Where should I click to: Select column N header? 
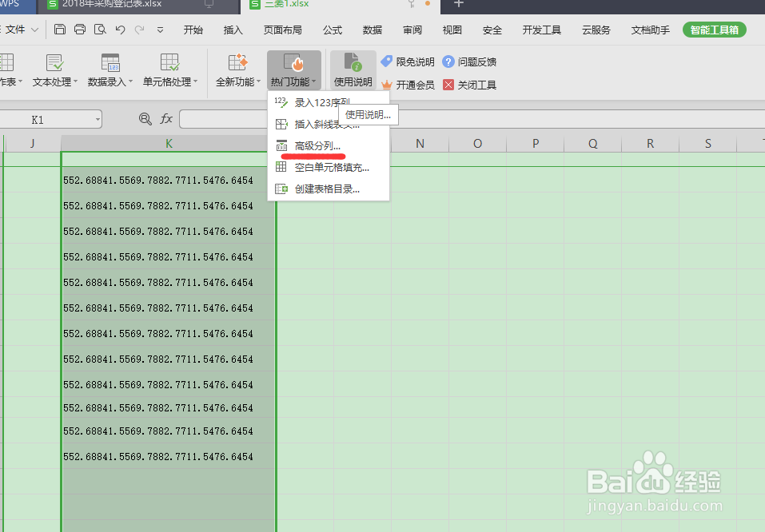(420, 143)
